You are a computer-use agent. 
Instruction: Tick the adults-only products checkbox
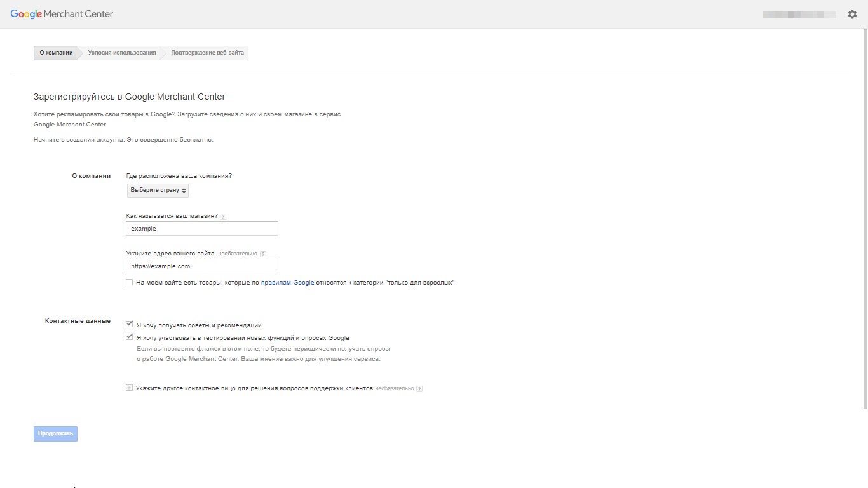(x=130, y=282)
